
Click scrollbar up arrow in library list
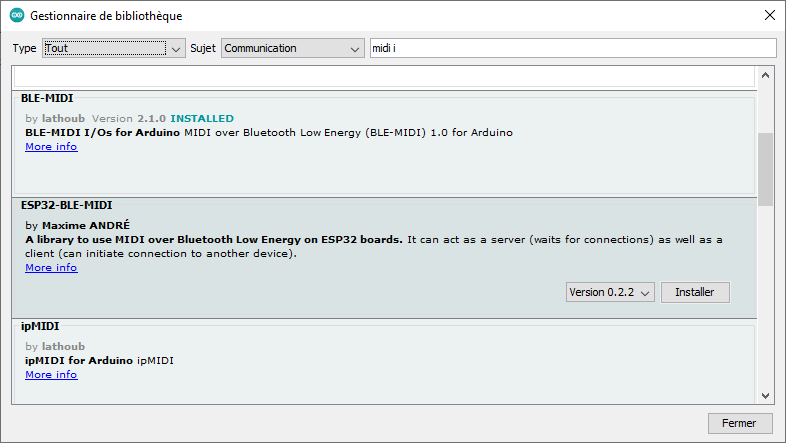[x=765, y=76]
